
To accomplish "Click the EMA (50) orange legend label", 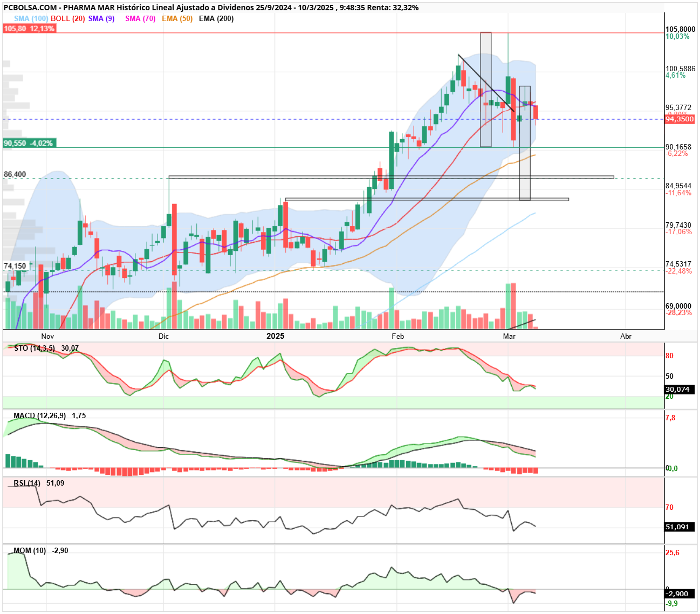I will tap(177, 18).
